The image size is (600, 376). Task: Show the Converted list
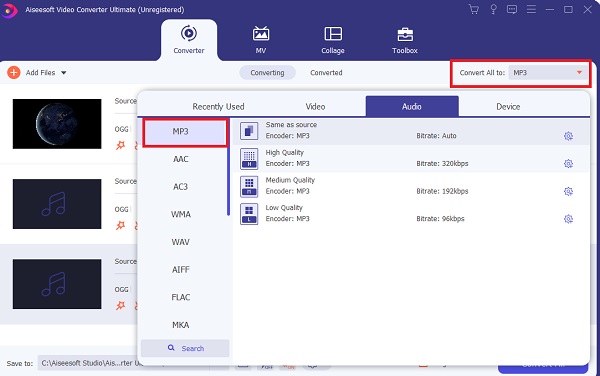click(x=326, y=72)
